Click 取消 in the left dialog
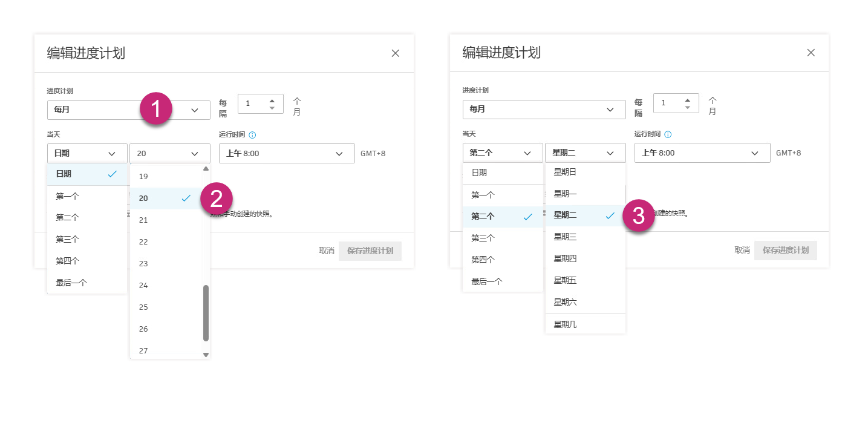 point(325,250)
